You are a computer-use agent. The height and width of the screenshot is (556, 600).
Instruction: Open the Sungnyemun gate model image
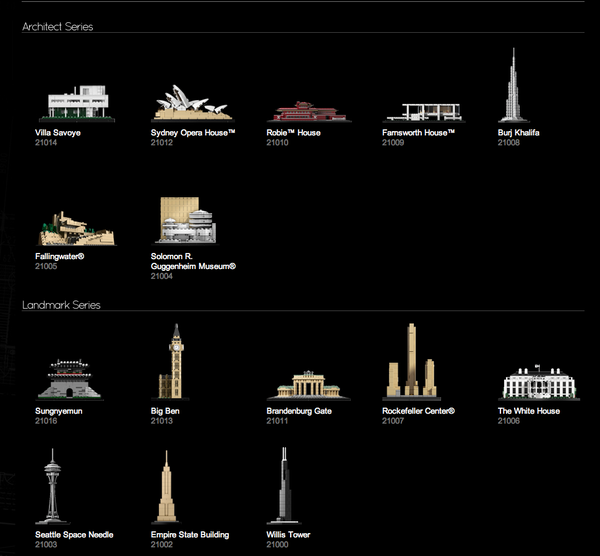pos(70,380)
